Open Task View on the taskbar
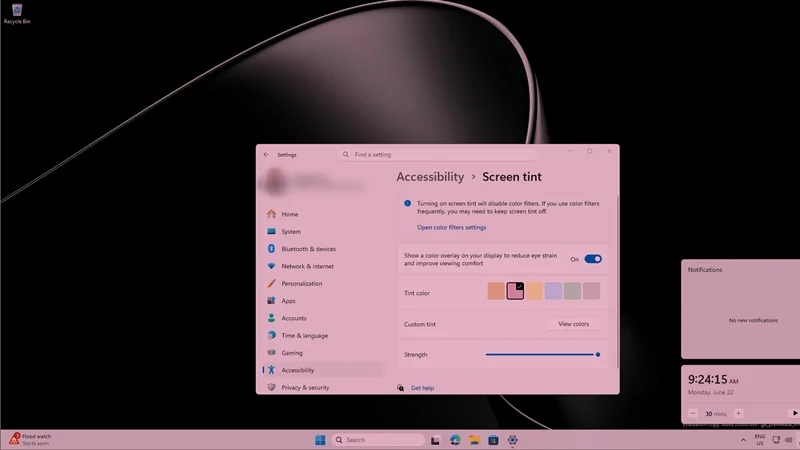 pos(435,440)
